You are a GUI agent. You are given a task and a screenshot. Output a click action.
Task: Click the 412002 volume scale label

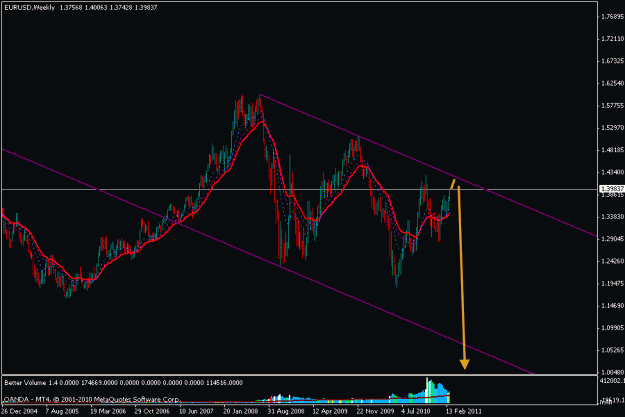(612, 382)
